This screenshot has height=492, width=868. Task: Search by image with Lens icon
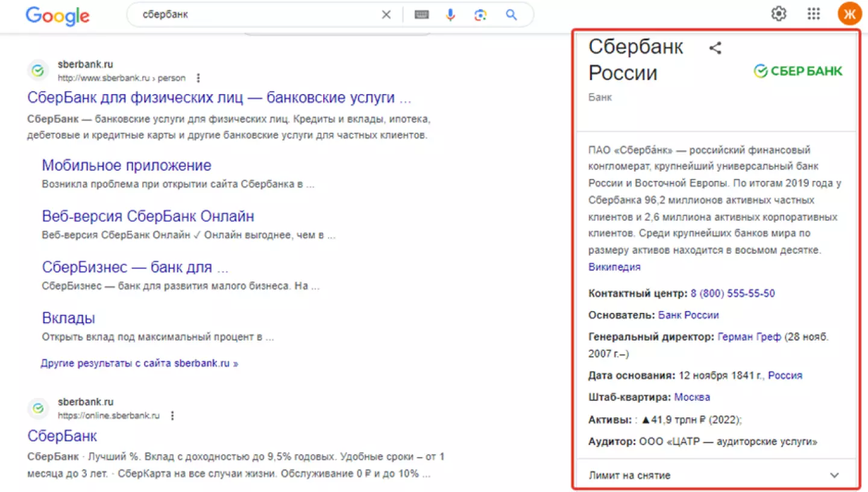pos(480,15)
